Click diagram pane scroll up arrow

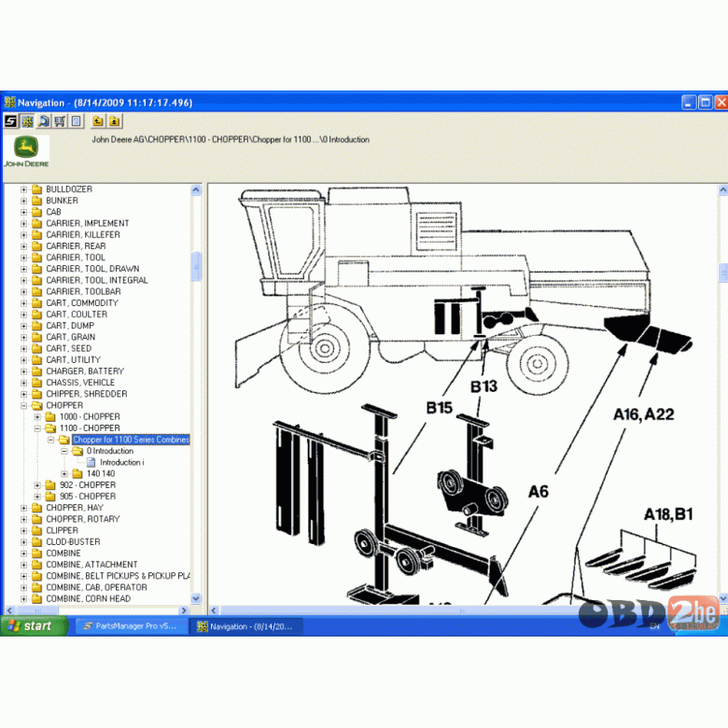(x=723, y=189)
